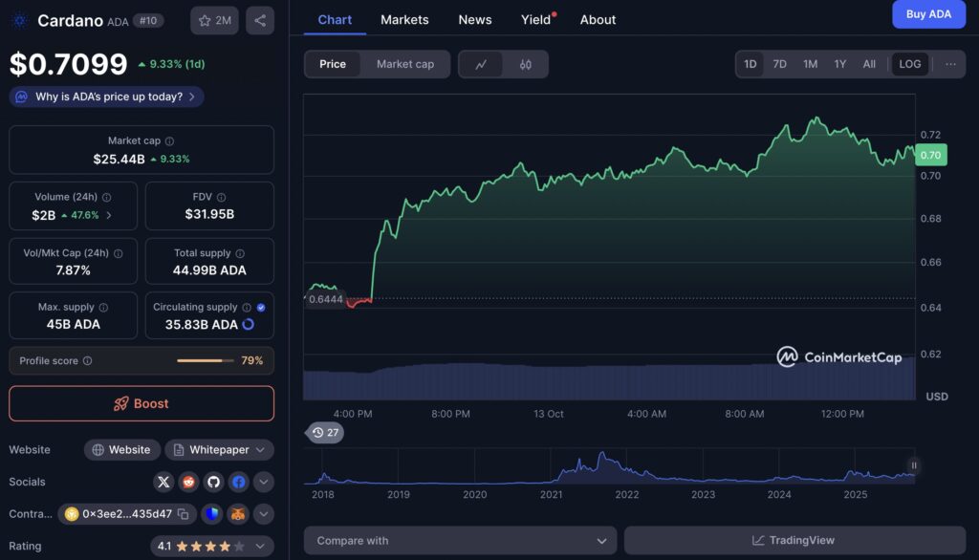
Task: Click BNB chain icon in contract chip
Action: pos(72,514)
